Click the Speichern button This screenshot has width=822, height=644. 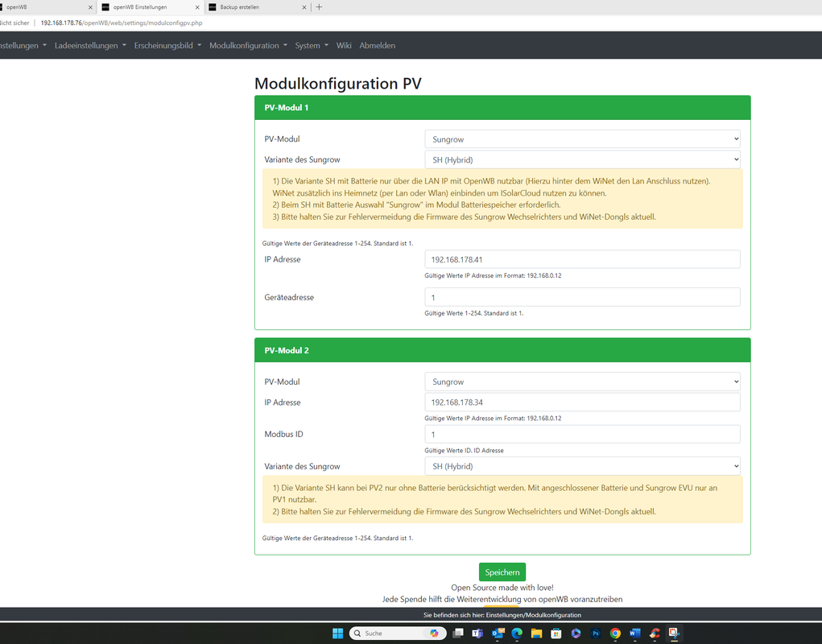(502, 572)
